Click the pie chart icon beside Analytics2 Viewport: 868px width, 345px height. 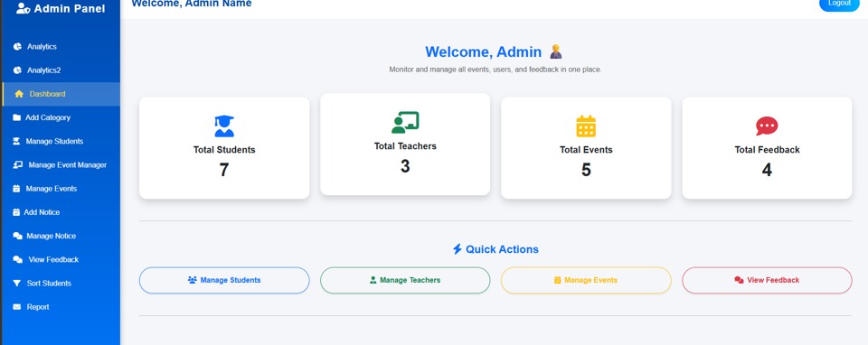point(17,70)
